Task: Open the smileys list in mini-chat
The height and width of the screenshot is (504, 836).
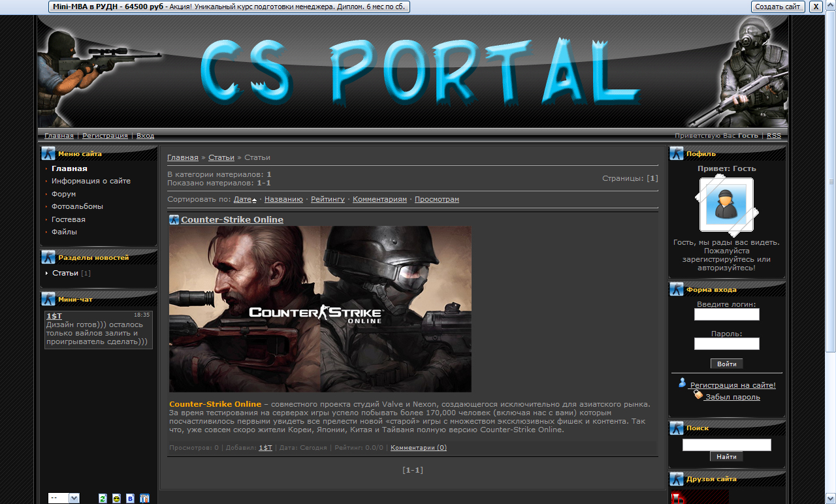Action: 116,498
